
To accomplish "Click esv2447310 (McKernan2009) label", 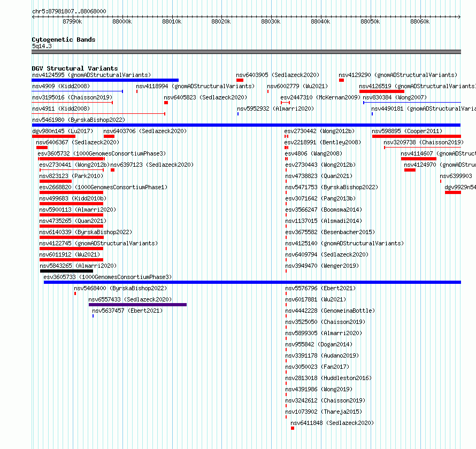I will coord(320,97).
